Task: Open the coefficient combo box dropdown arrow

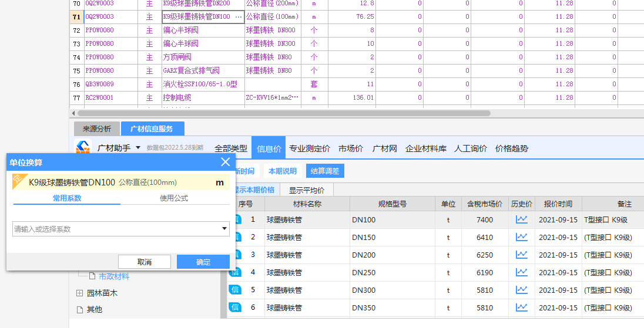Action: tap(224, 229)
